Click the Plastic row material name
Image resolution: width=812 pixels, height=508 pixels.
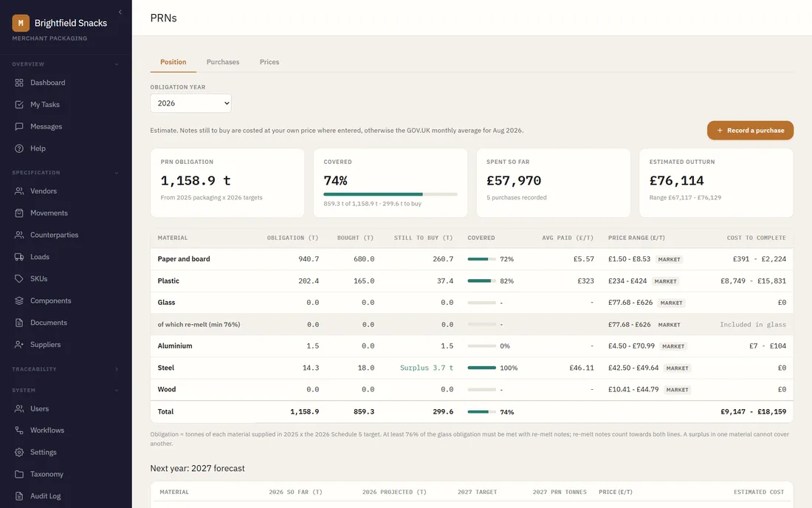tap(168, 281)
